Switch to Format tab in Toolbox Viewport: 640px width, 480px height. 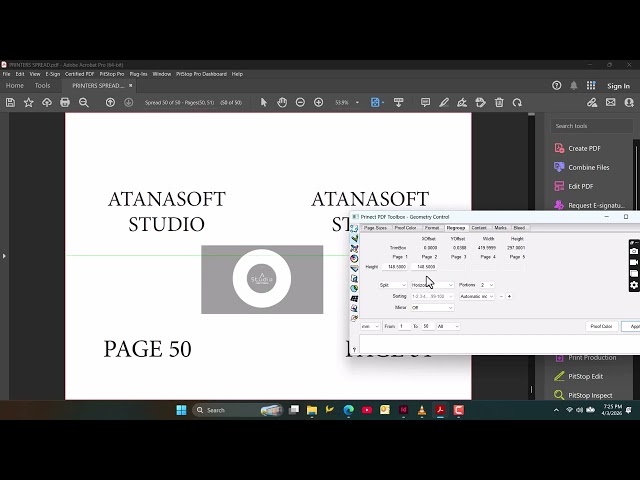tap(432, 228)
